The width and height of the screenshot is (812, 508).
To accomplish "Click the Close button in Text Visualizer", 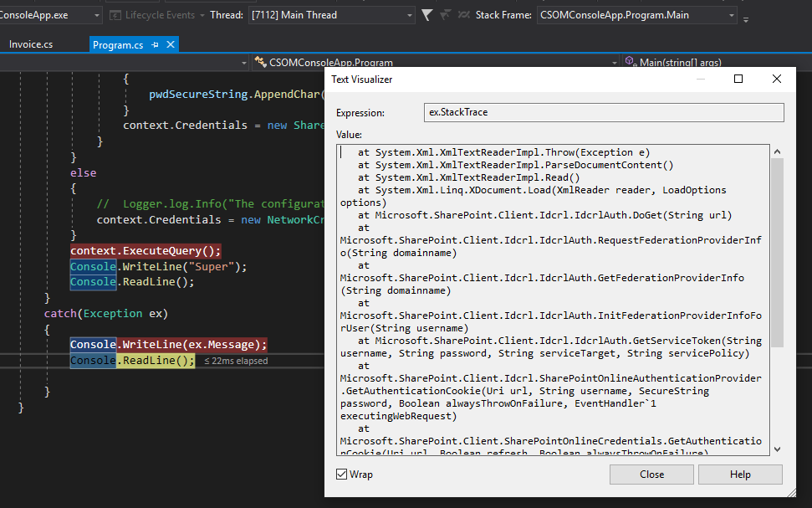I will click(x=651, y=474).
